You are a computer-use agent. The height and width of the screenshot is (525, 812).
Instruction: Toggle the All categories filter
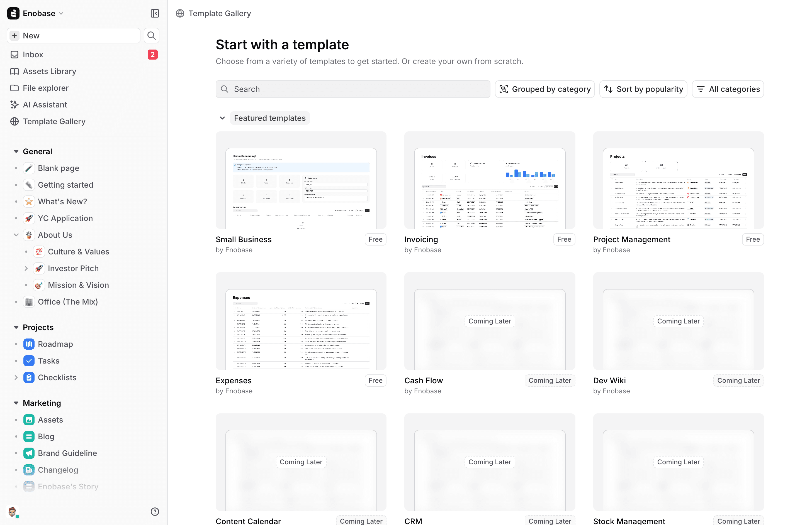728,89
